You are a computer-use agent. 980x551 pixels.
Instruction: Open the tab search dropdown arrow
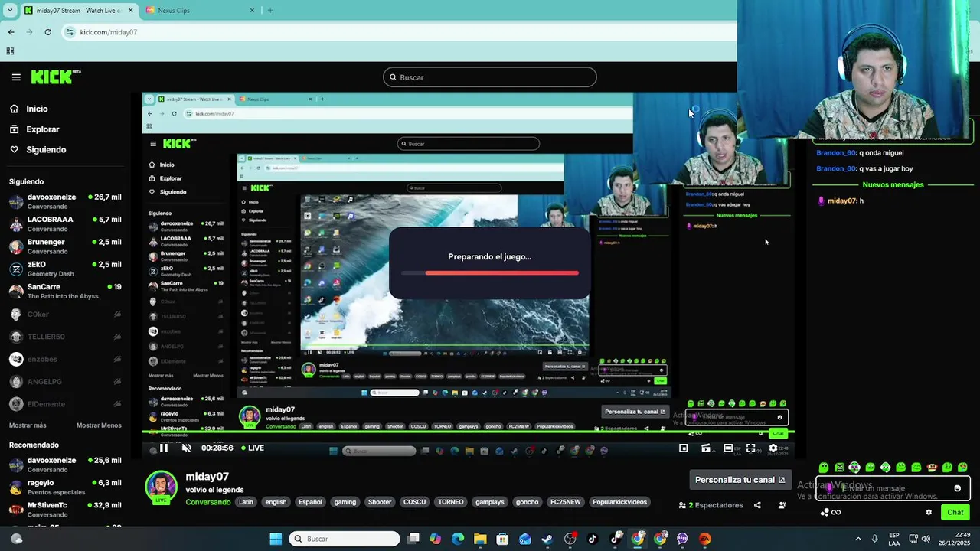[9, 11]
